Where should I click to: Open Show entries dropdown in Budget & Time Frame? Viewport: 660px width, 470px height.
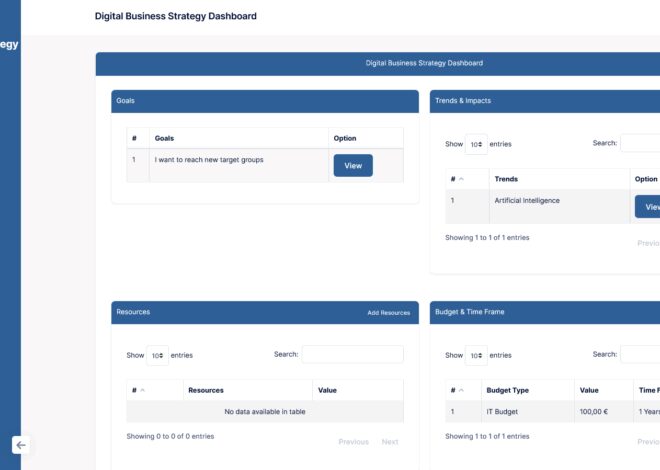pos(476,355)
